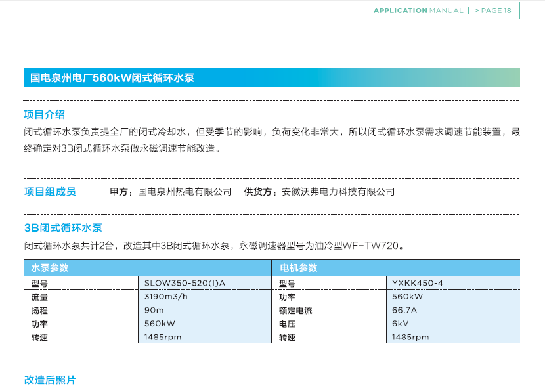The image size is (545, 392).
Task: Select the pump model cell SLOW350-520(I)A
Action: coord(185,283)
